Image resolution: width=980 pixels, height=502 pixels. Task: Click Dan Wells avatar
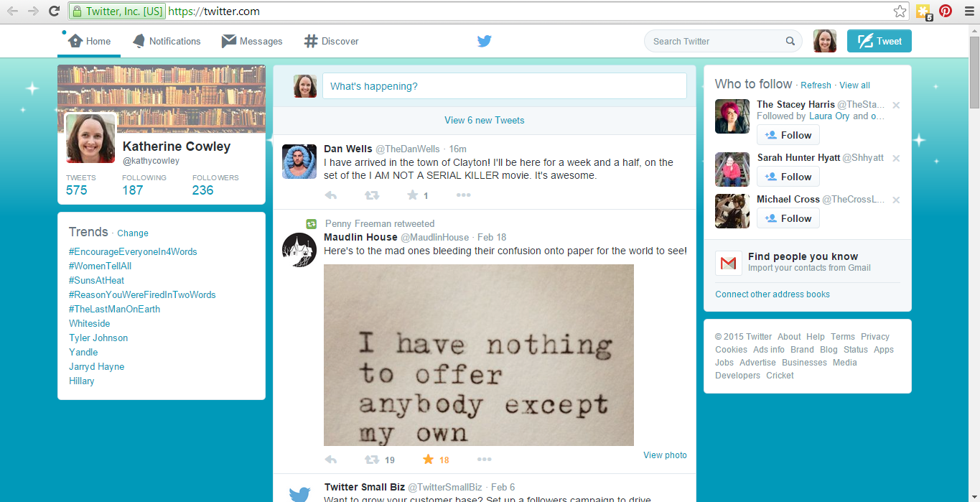click(299, 162)
